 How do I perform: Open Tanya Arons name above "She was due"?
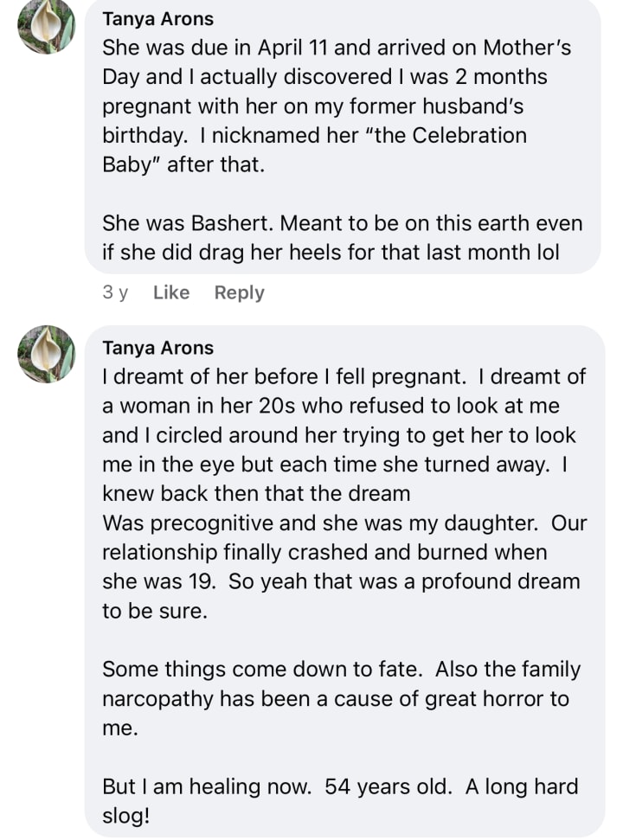coord(157,18)
